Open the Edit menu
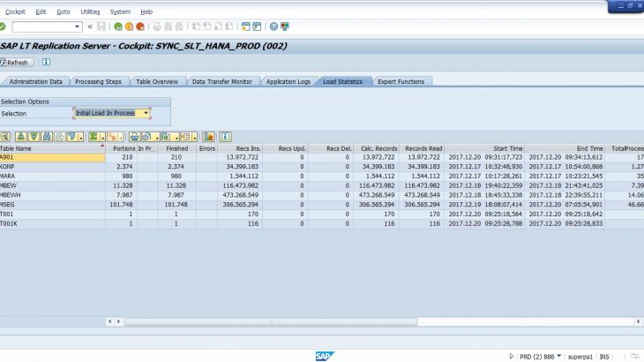 click(41, 11)
